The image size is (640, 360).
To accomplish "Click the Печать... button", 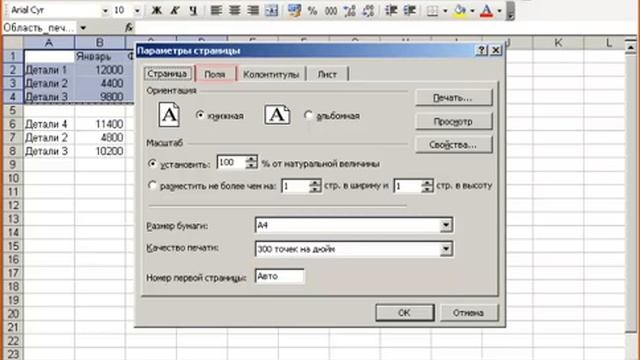I will coord(453,98).
